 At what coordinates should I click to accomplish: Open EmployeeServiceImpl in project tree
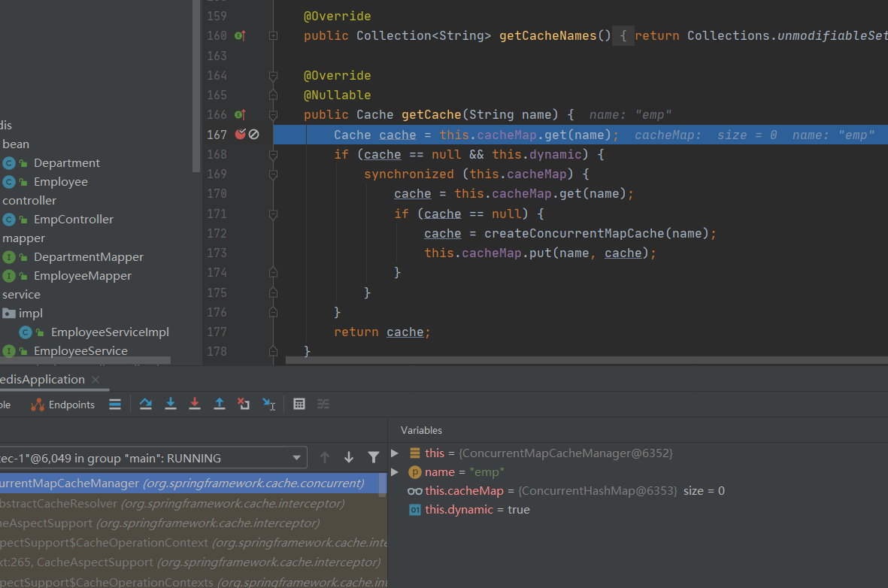point(109,332)
